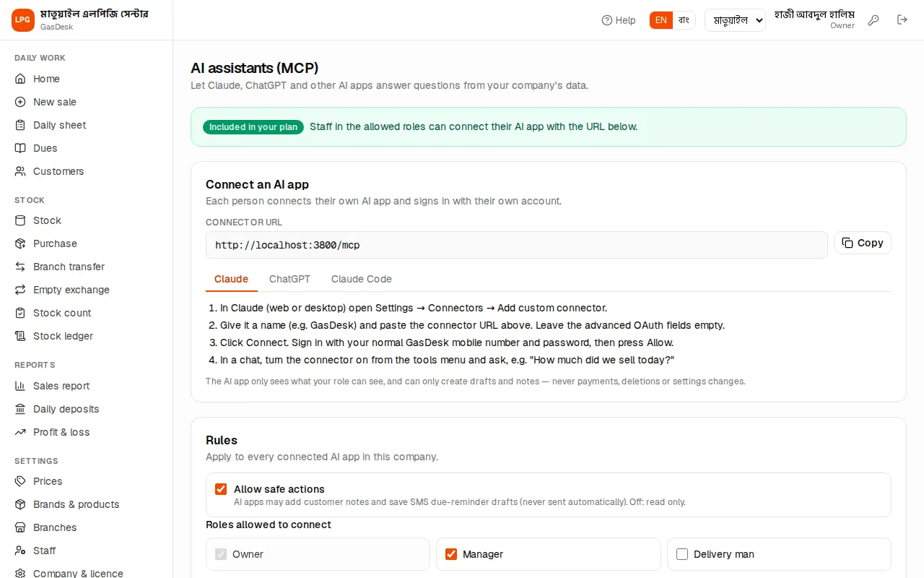The height and width of the screenshot is (578, 924).
Task: Open Home via its house icon
Action: coord(20,79)
